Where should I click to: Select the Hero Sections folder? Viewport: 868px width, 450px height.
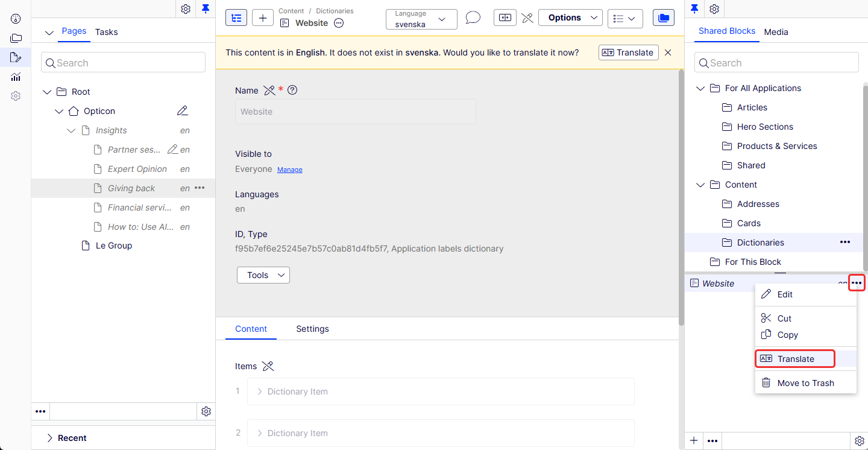pyautogui.click(x=765, y=127)
